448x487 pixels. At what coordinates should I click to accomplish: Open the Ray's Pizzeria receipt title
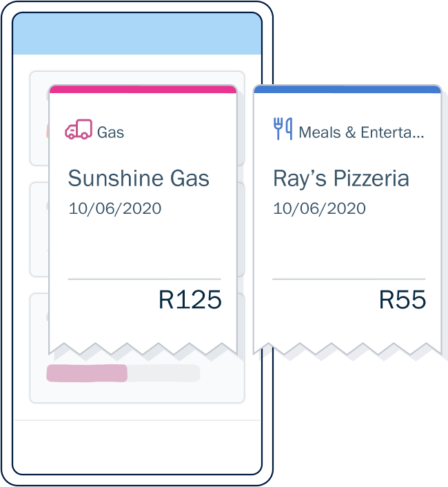(341, 179)
